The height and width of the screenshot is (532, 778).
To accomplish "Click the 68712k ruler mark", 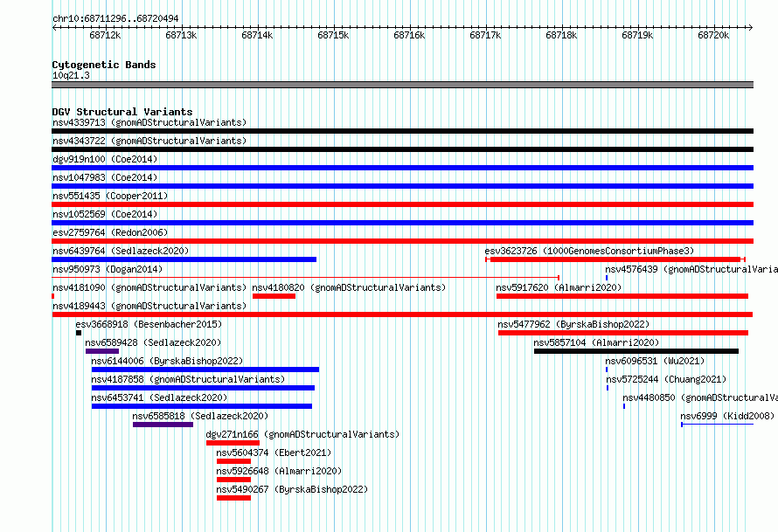I will 105,35.
